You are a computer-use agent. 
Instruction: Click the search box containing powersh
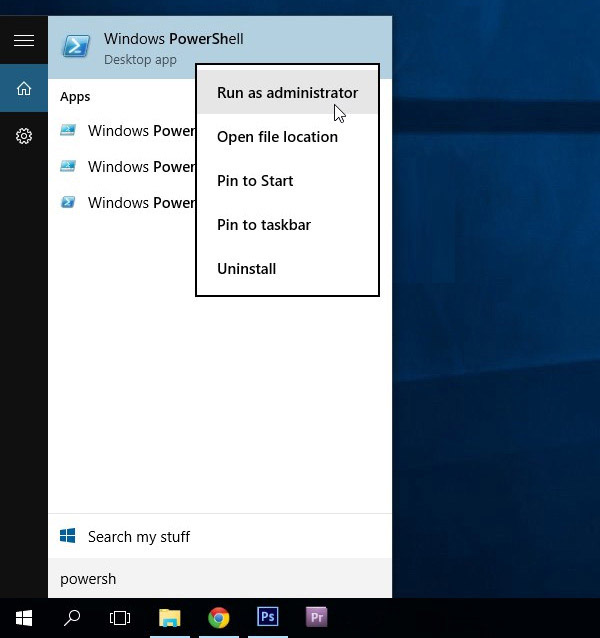(x=220, y=579)
